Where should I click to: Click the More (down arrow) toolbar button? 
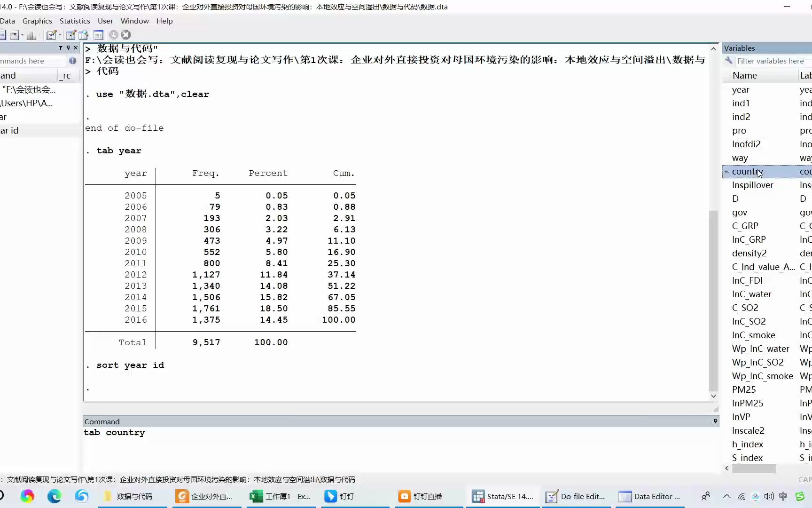coord(114,35)
